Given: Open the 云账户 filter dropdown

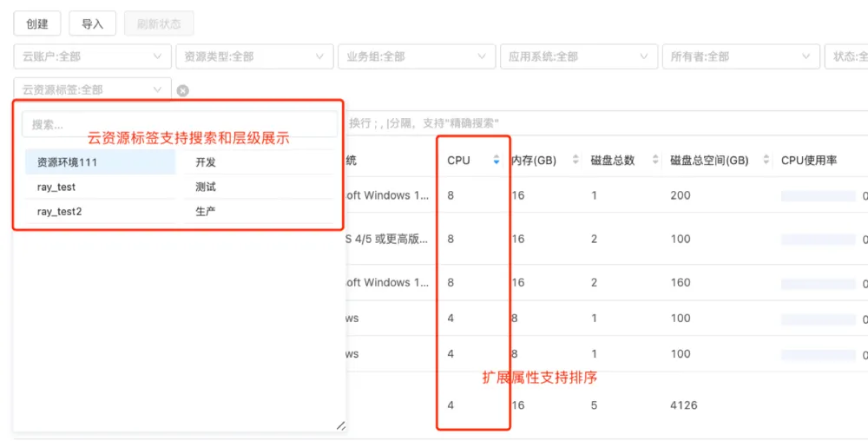Looking at the screenshot, I should [x=93, y=56].
